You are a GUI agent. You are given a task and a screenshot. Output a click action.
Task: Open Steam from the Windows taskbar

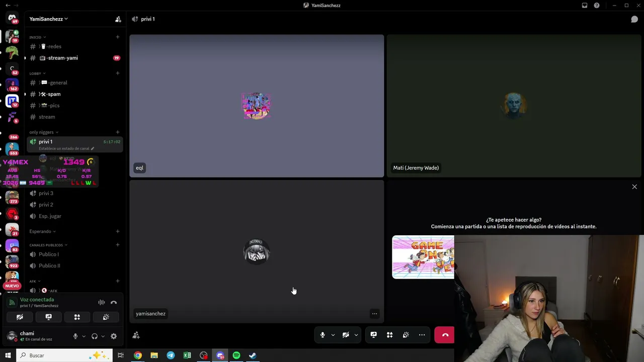(x=253, y=355)
